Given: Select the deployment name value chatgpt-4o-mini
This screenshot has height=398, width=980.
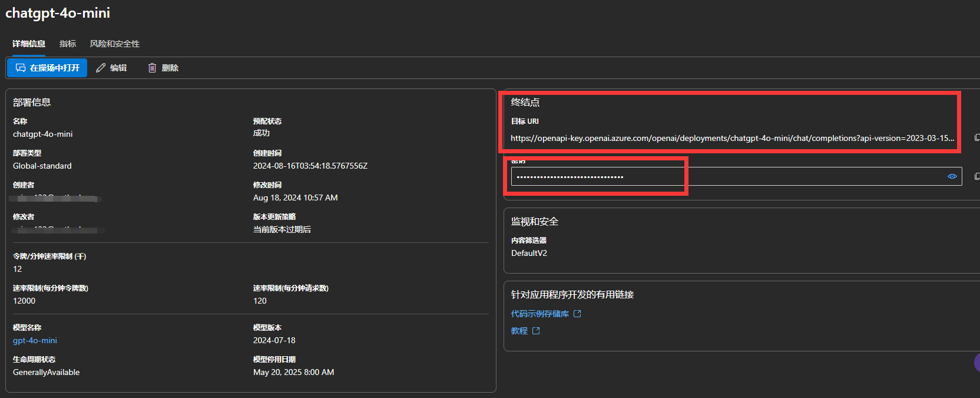Looking at the screenshot, I should point(43,134).
